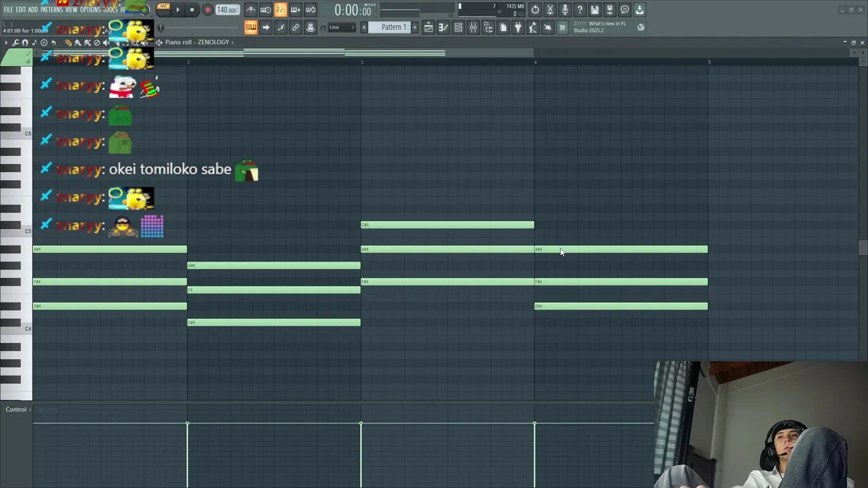Open the Browser panel
This screenshot has width=868, height=488.
488,27
